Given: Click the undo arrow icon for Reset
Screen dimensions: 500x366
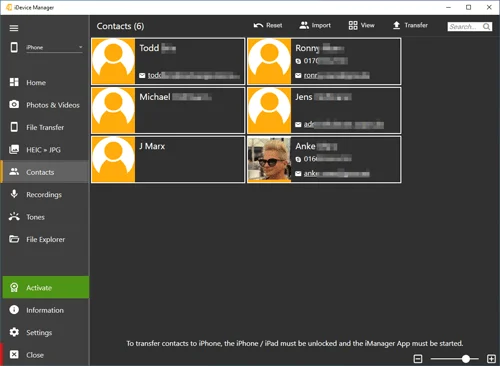Looking at the screenshot, I should [x=258, y=25].
